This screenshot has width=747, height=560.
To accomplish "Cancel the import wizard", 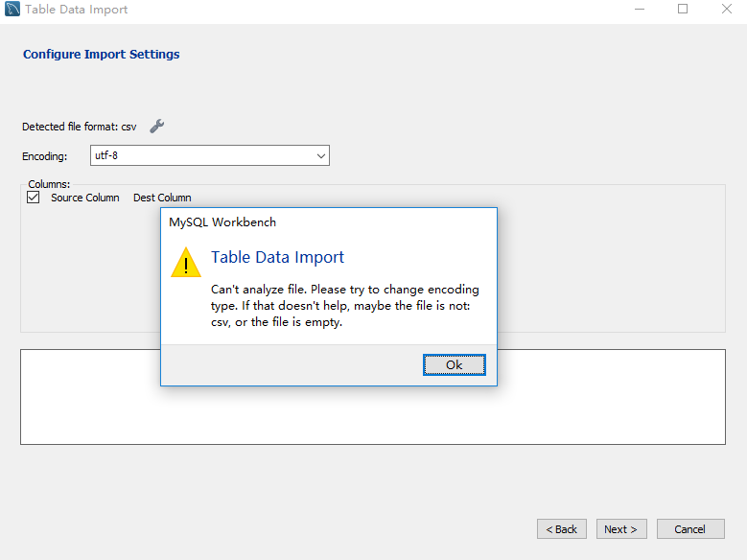I will [690, 529].
